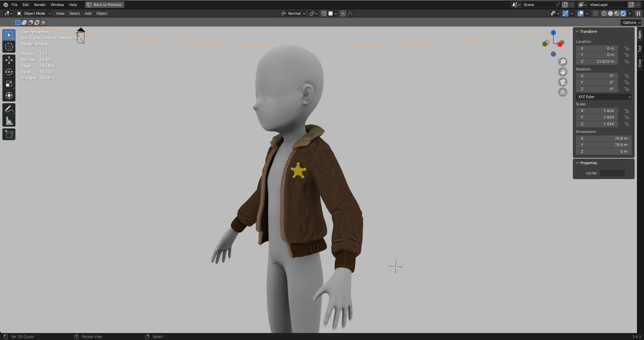
Task: Toggle lock for Rotation Z
Action: tap(627, 89)
